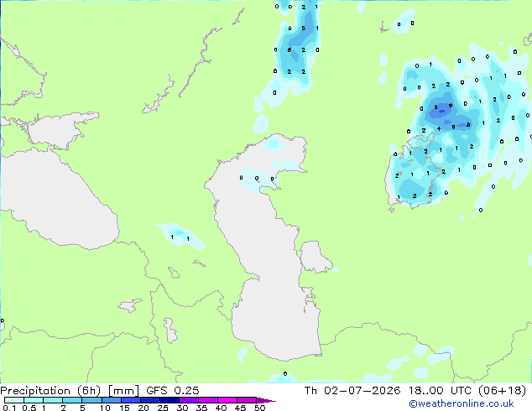Click the 25–30 mm dark navy swatch

pyautogui.click(x=169, y=400)
